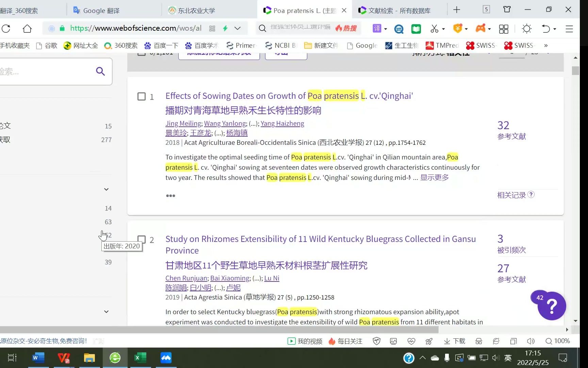Adjust the 100% zoom level control

coord(558,341)
